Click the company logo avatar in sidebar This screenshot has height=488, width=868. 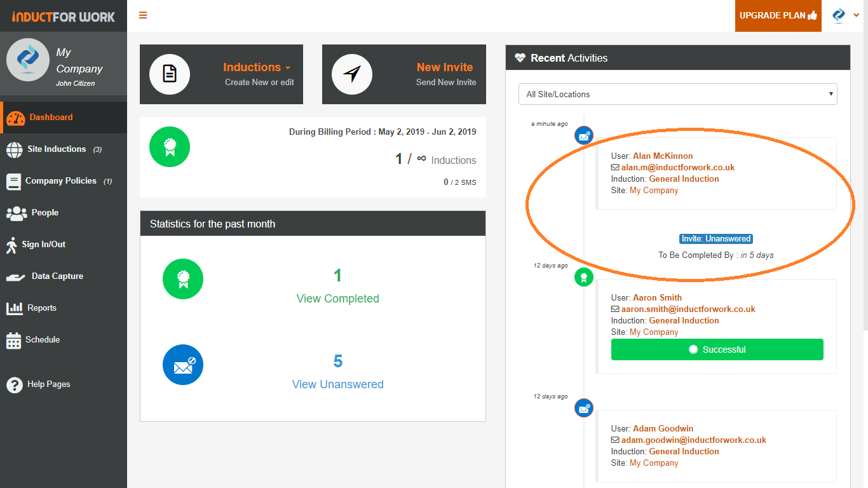(x=28, y=60)
